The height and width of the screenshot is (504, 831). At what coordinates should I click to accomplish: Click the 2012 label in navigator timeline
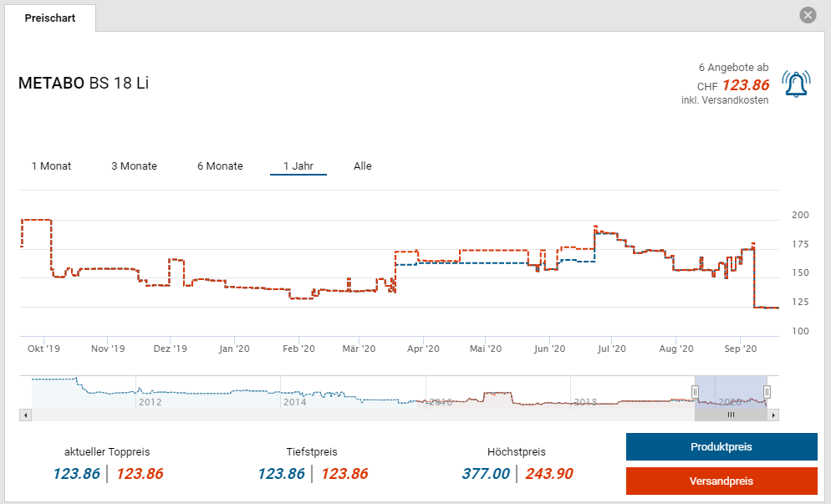(150, 402)
